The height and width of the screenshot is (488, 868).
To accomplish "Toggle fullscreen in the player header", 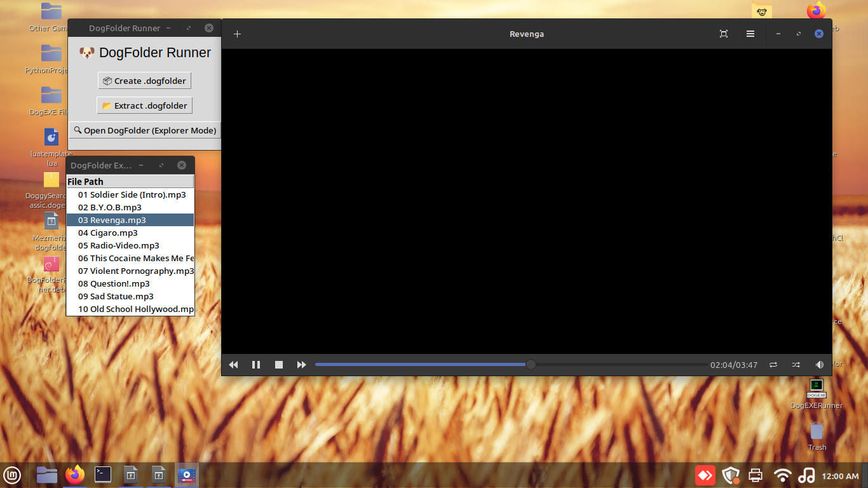I will pyautogui.click(x=724, y=34).
